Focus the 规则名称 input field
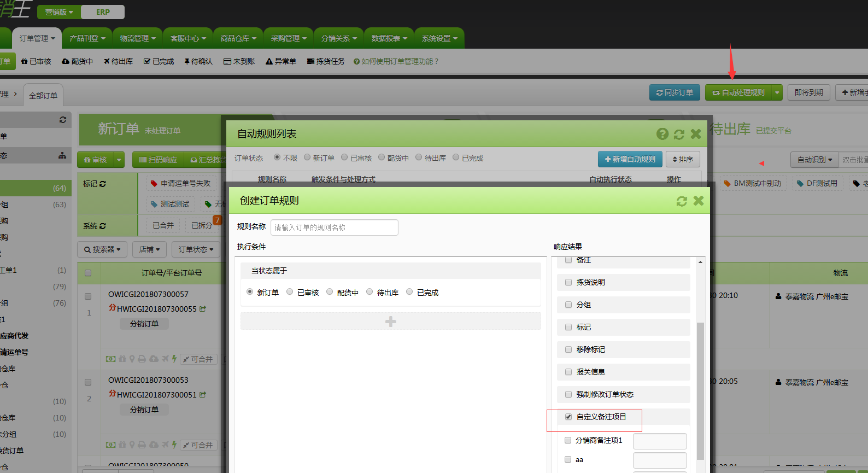Viewport: 868px width, 473px height. coord(335,227)
